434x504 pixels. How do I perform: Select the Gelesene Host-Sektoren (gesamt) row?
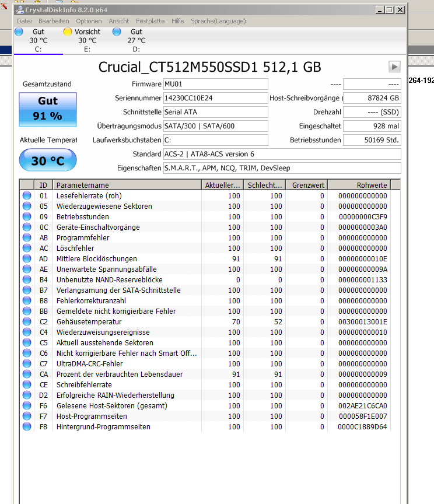[x=205, y=405]
